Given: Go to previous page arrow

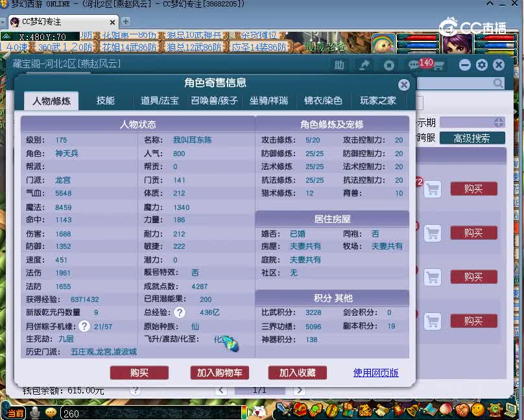Looking at the screenshot, I should [221, 390].
